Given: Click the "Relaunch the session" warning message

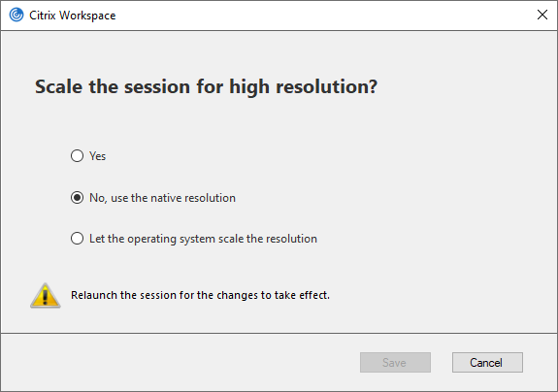Looking at the screenshot, I should [x=200, y=295].
